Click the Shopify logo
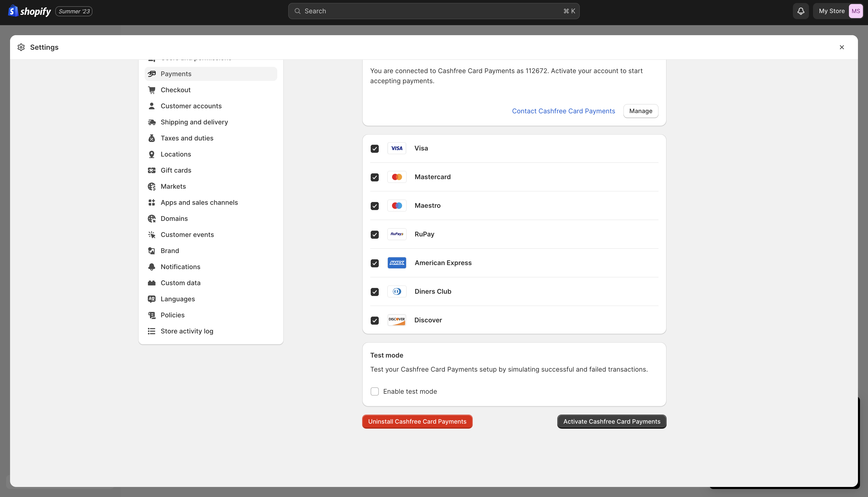This screenshot has height=497, width=868. pos(29,11)
